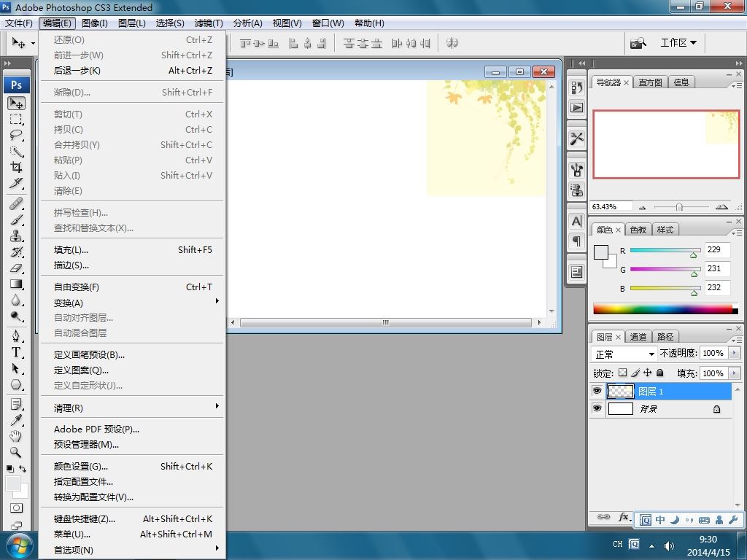
Task: Select the Gradient tool
Action: (x=16, y=284)
